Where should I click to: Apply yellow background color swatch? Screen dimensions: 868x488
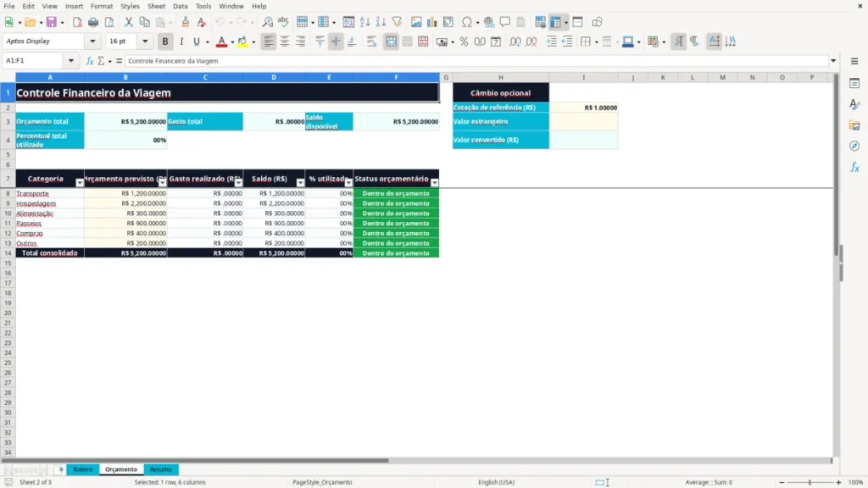coord(242,42)
